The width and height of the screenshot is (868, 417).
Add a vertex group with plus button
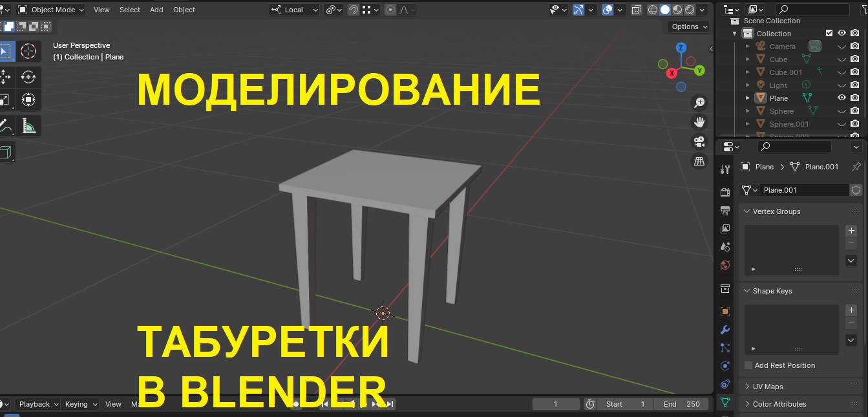point(851,231)
